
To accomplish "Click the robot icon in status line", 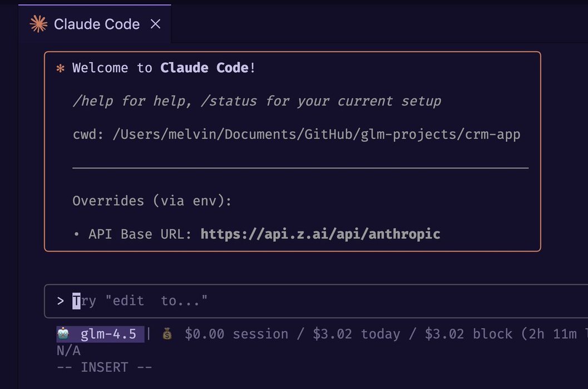I will click(x=63, y=333).
